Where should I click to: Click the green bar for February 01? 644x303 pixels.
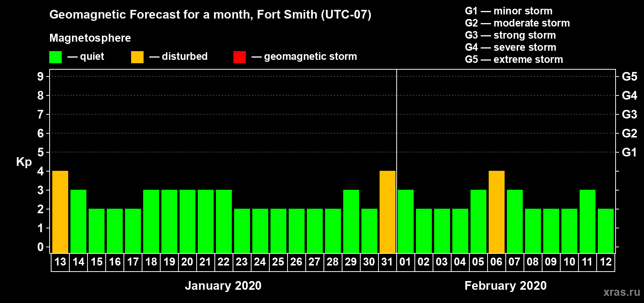[406, 222]
